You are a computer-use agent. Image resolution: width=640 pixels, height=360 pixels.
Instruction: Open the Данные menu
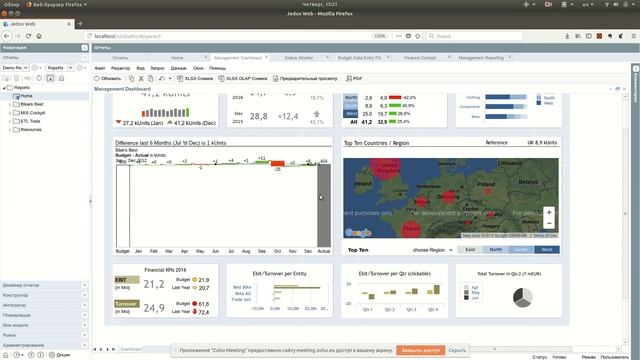(178, 68)
